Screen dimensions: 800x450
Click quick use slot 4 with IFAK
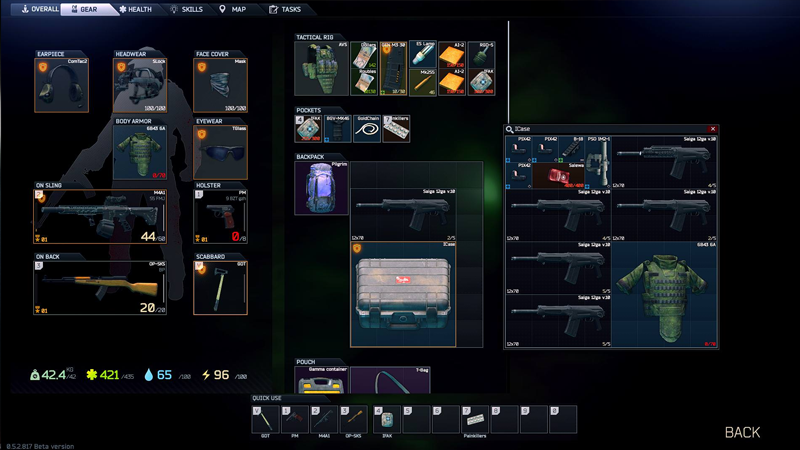point(387,419)
